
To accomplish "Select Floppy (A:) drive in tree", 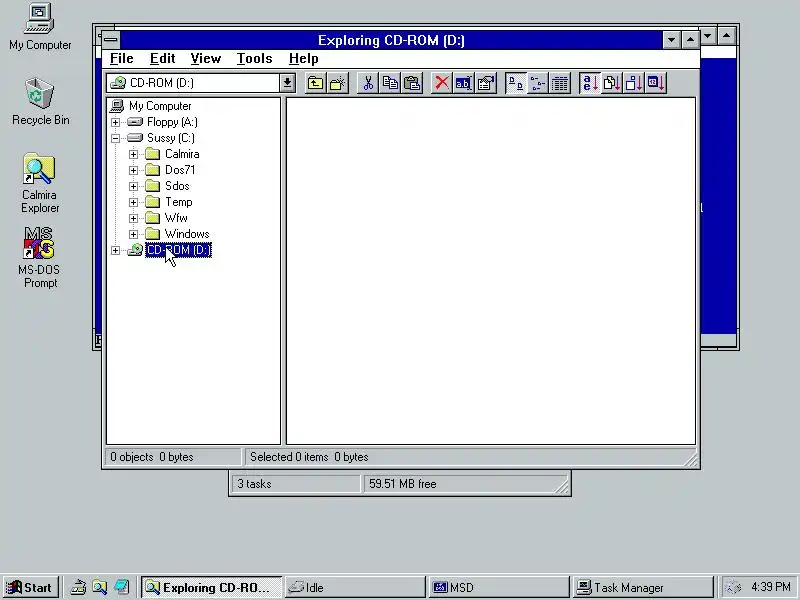I will 172,122.
